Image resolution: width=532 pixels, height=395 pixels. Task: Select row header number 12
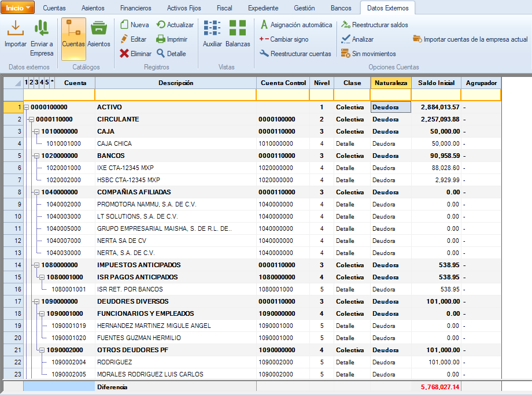pyautogui.click(x=13, y=241)
